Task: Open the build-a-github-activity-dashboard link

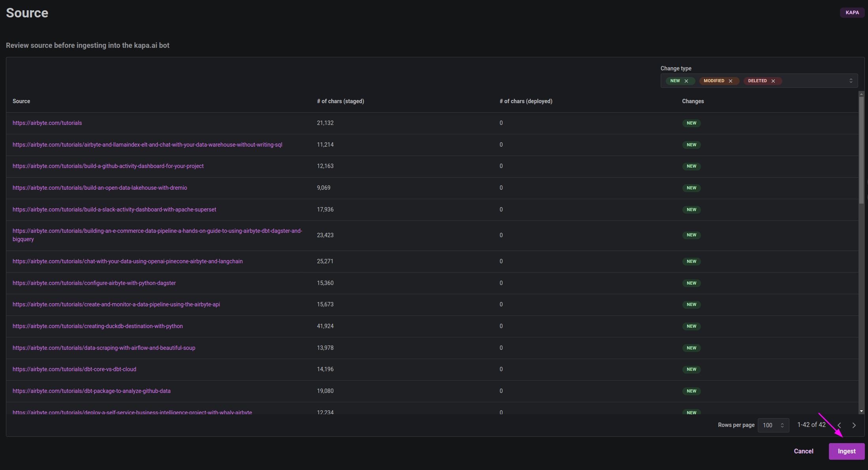Action: click(108, 166)
